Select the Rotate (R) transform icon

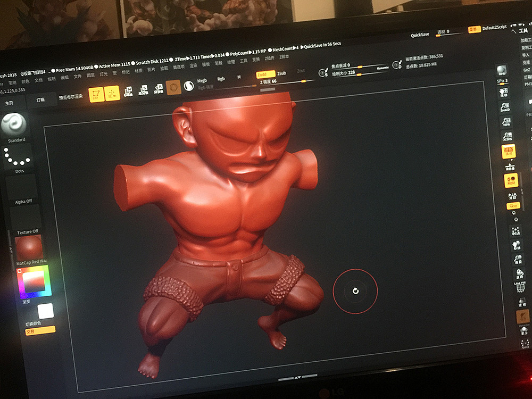[x=159, y=89]
